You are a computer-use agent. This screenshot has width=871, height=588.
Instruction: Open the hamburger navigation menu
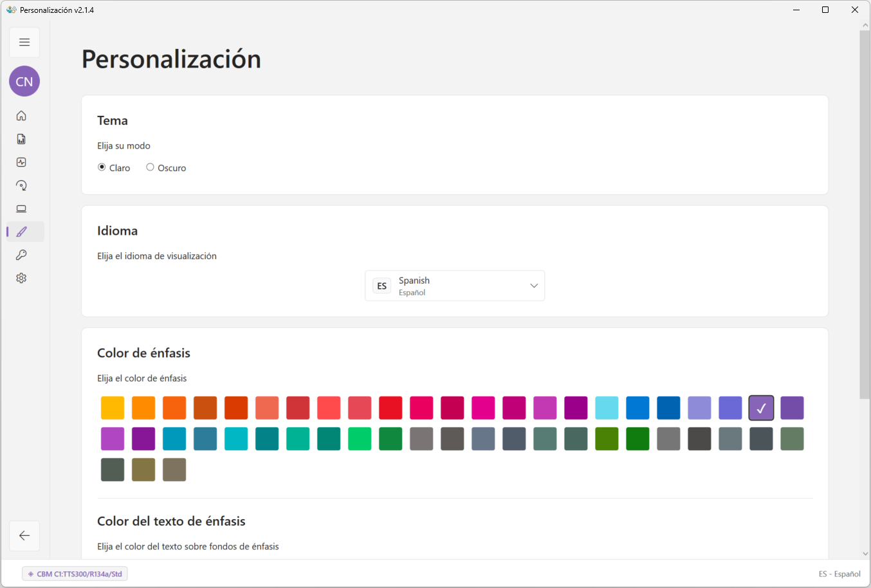pos(24,42)
